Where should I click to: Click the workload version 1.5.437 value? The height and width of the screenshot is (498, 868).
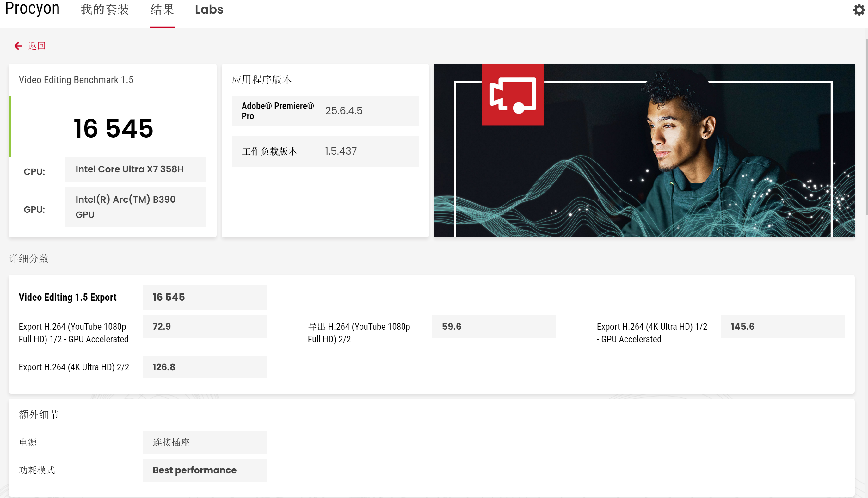coord(341,151)
